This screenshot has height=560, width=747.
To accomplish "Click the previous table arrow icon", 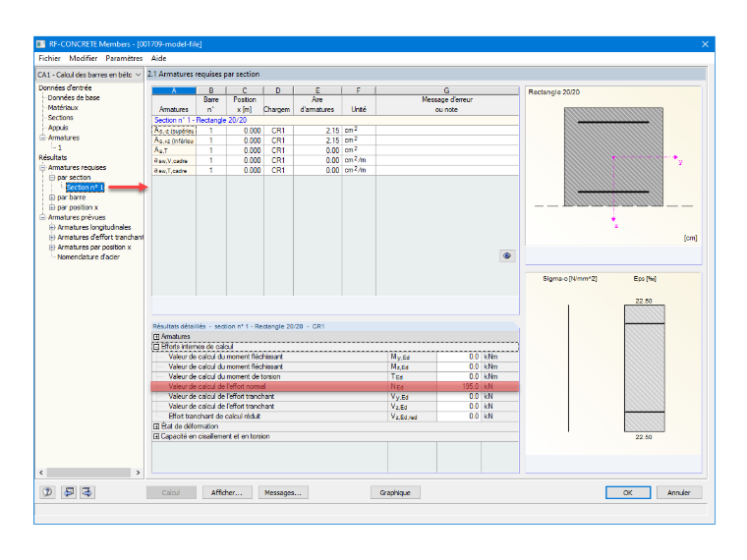I will 69,492.
